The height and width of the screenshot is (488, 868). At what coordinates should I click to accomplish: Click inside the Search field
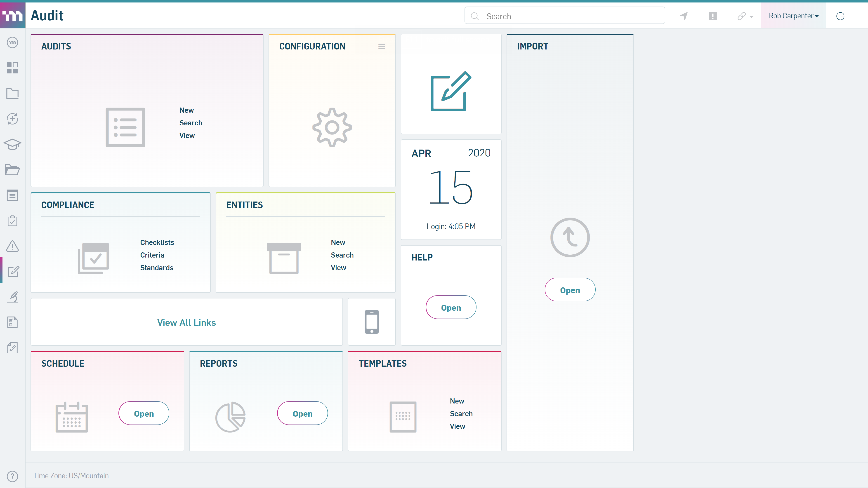pos(564,16)
